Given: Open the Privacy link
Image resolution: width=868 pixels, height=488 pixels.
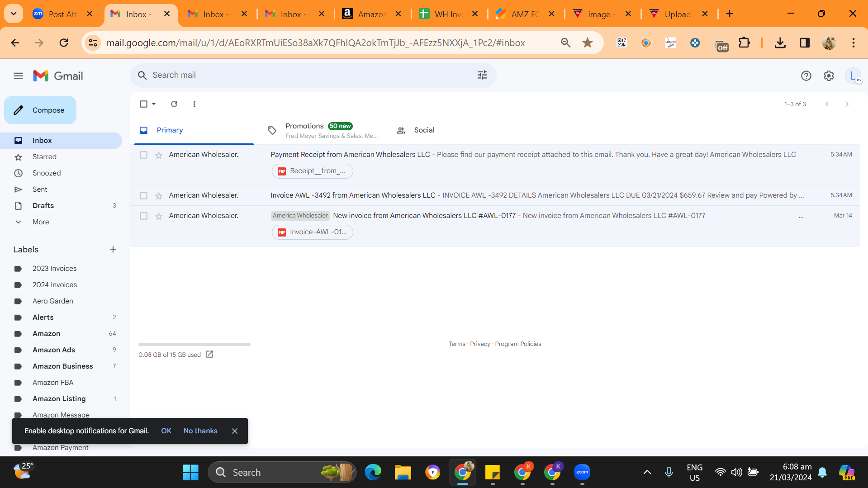Looking at the screenshot, I should pos(480,344).
